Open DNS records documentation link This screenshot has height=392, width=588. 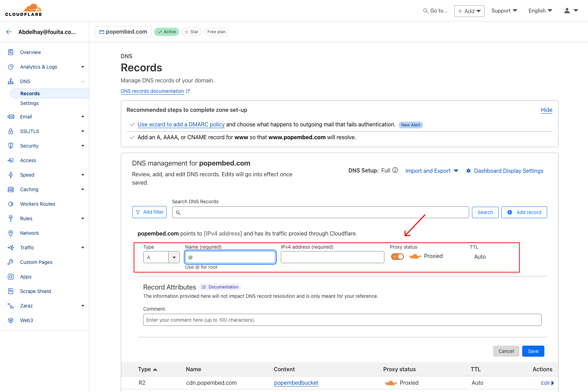(x=152, y=91)
